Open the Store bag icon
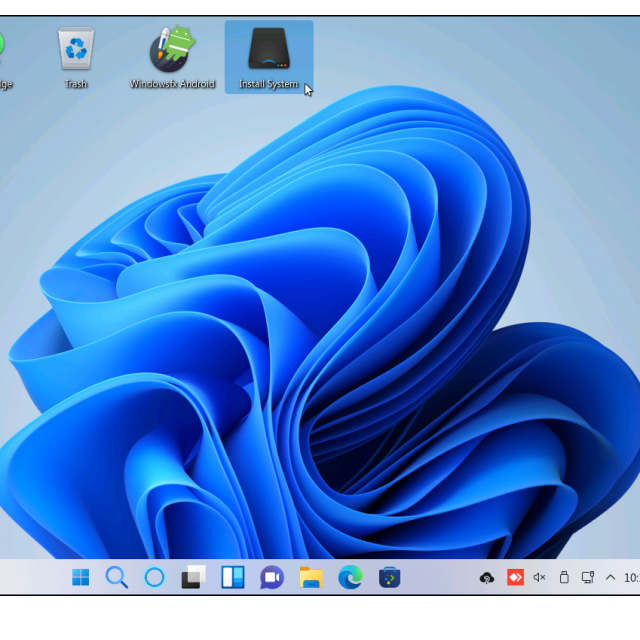640x640 pixels. (389, 577)
